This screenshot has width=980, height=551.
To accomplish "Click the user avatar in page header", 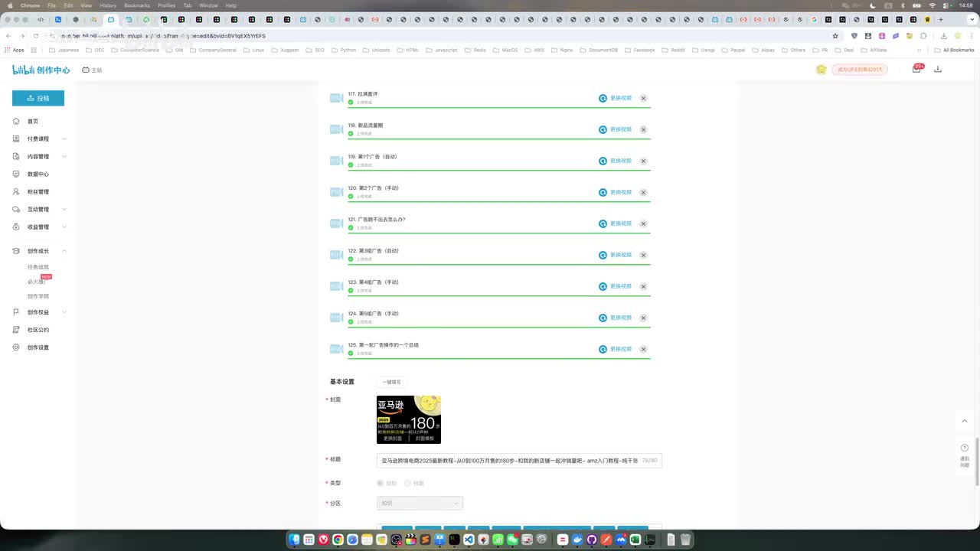I will coord(822,70).
